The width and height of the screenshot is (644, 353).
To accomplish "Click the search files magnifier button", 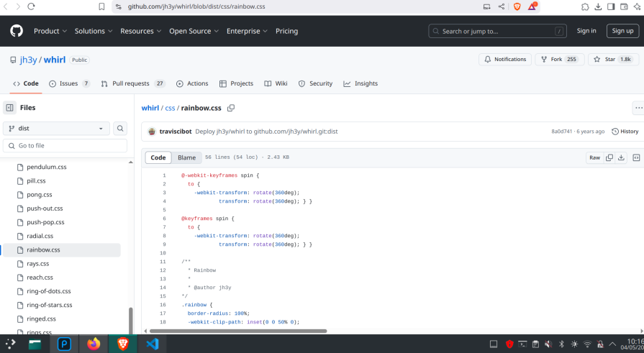I will pyautogui.click(x=121, y=129).
